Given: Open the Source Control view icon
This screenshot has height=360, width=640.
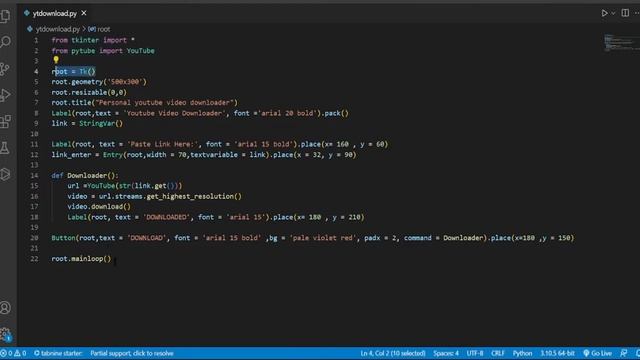Looking at the screenshot, I should point(5,69).
